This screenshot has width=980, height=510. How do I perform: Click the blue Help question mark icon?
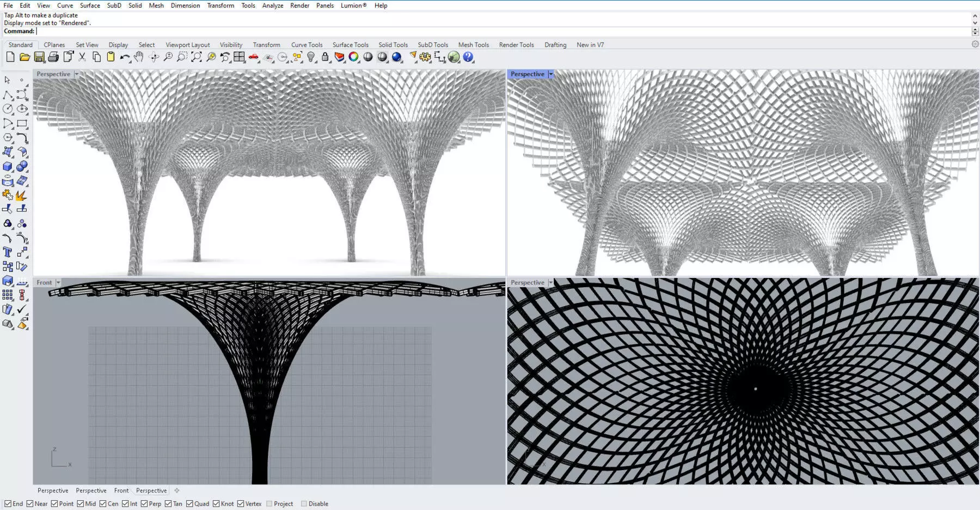tap(468, 57)
